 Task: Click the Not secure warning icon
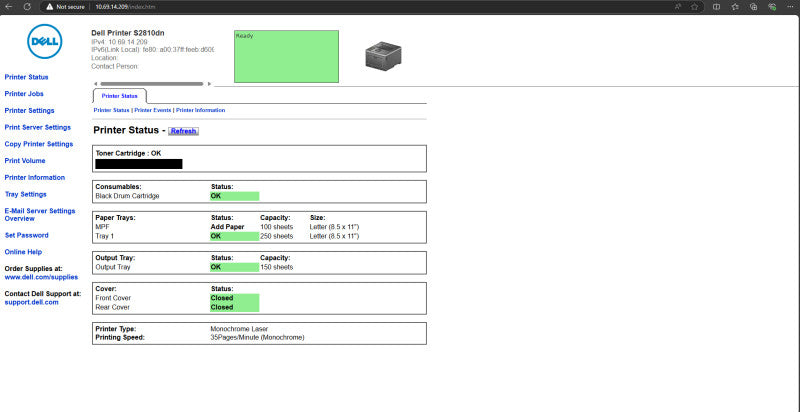pos(49,7)
